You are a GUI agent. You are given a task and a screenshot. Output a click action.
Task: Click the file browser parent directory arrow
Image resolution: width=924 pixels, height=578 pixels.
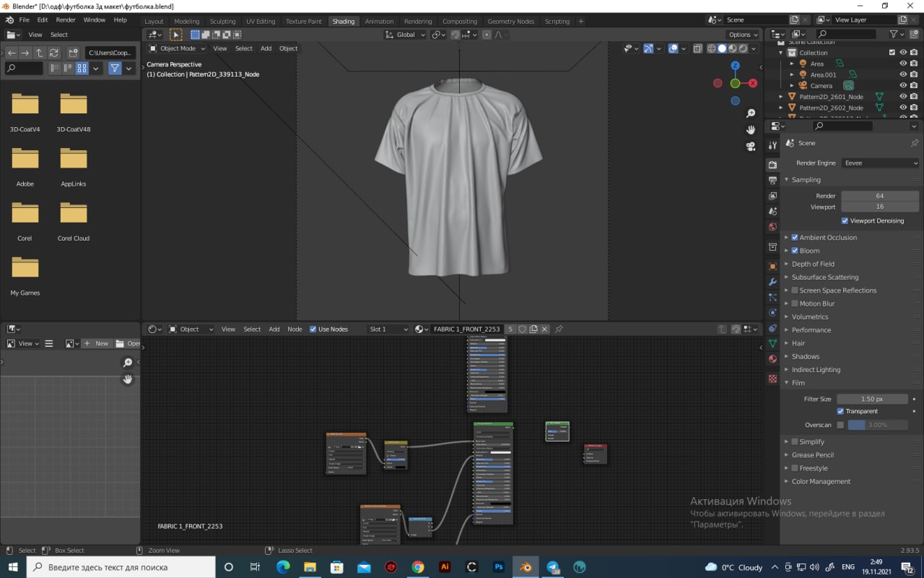pos(40,53)
